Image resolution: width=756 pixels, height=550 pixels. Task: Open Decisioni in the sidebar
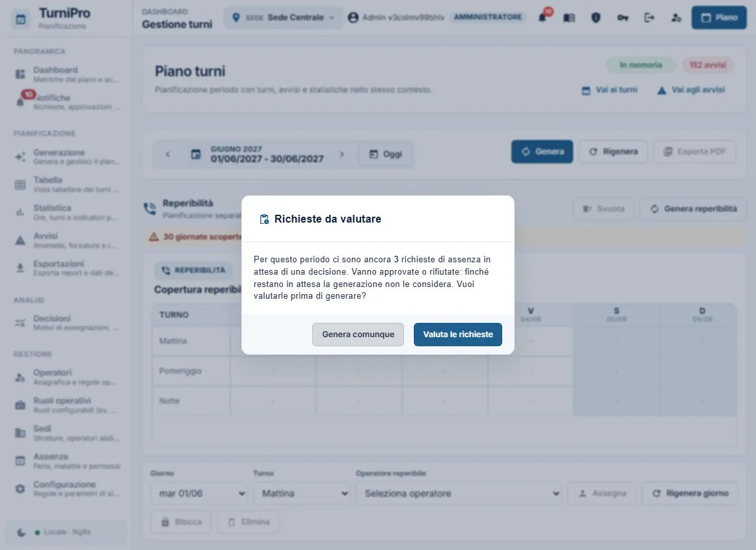[66, 323]
